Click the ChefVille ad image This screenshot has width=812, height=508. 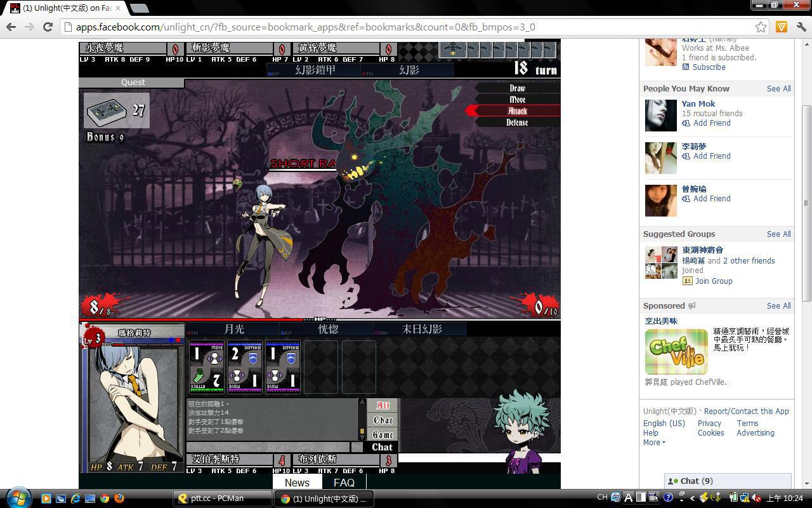click(x=676, y=352)
